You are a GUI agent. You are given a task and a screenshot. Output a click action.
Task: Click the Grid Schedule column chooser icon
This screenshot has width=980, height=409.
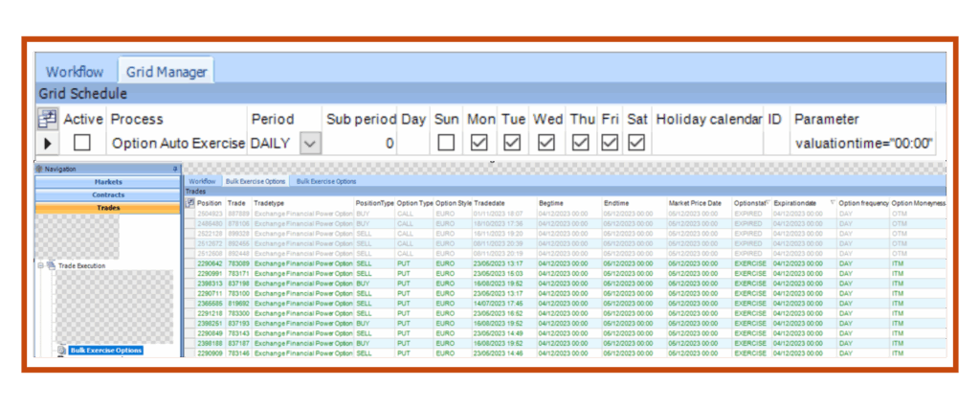tap(47, 119)
